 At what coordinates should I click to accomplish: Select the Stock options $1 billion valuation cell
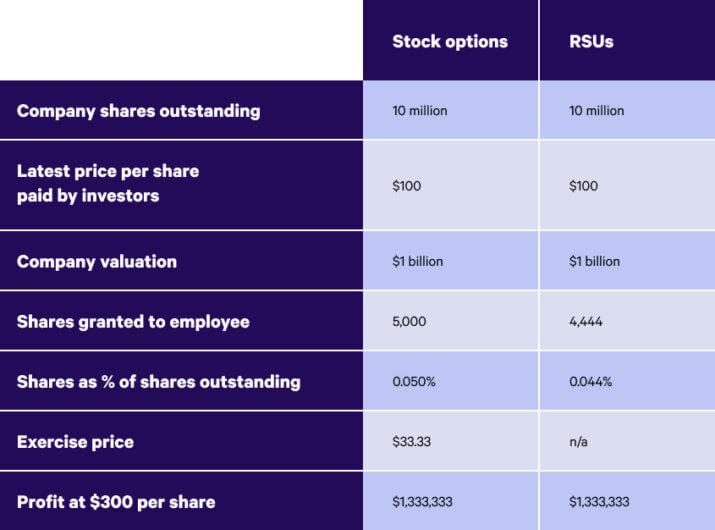pos(418,262)
